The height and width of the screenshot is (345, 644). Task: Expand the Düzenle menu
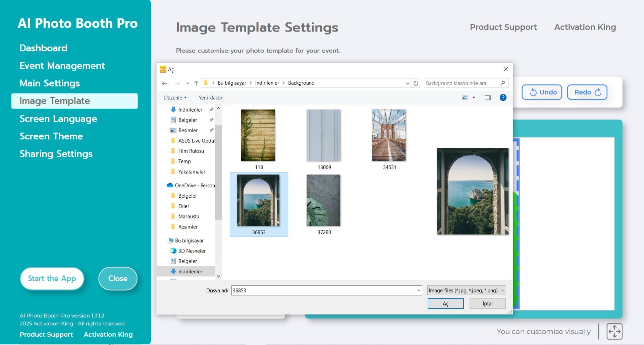coord(175,97)
